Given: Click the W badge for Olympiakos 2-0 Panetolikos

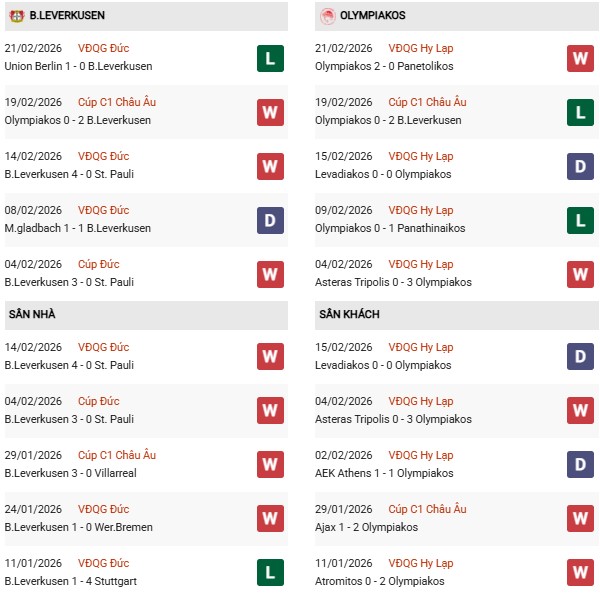Looking at the screenshot, I should (x=580, y=58).
